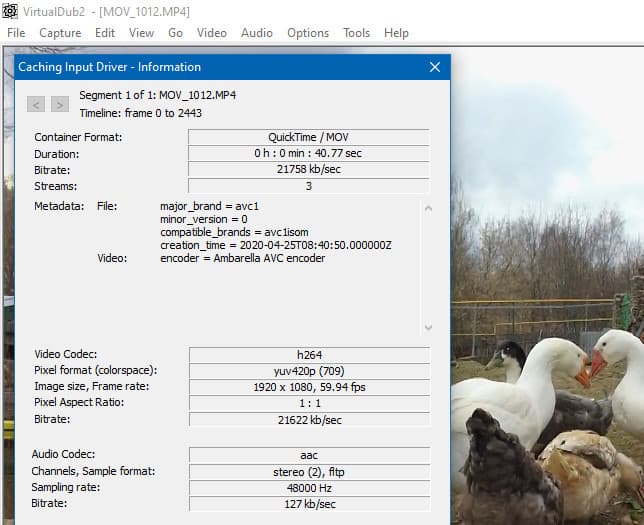
Task: Click the Pixel Aspect Ratio 1 : 1 field
Action: pos(310,403)
